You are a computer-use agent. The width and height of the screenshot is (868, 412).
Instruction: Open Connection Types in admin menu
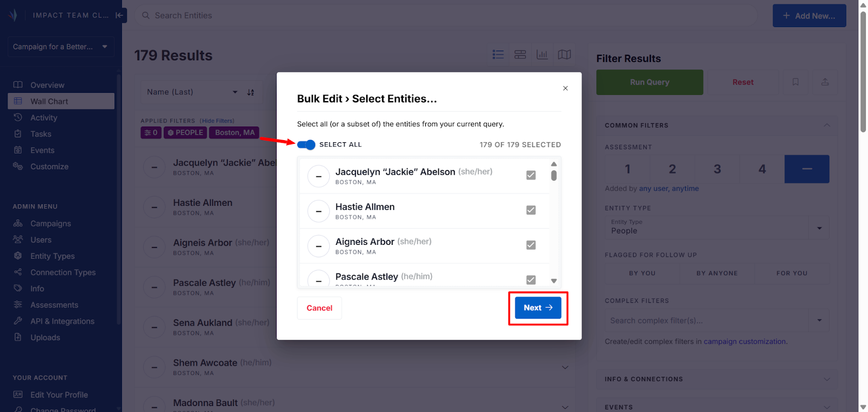coord(63,272)
